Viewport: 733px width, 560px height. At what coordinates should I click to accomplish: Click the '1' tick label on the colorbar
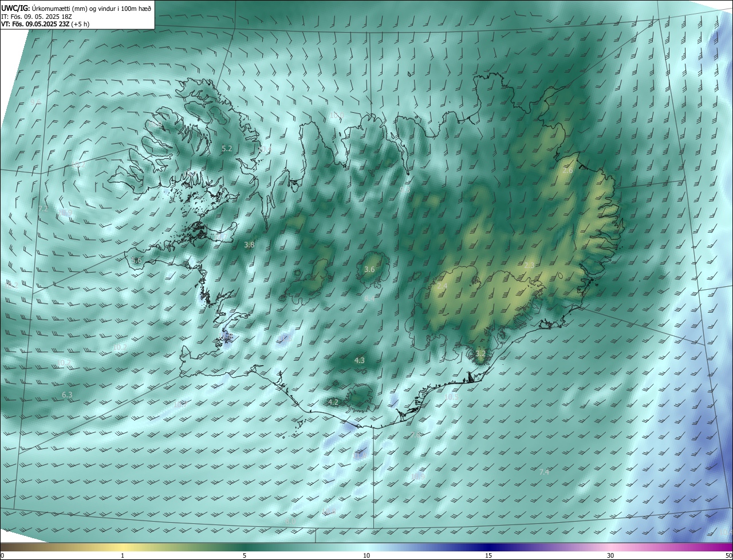[123, 555]
